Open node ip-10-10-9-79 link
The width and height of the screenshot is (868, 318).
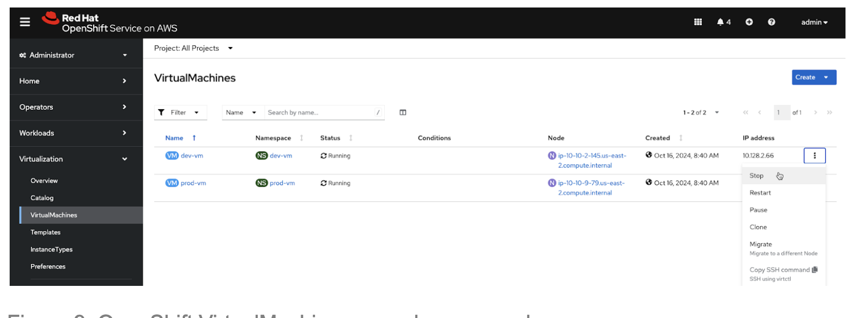(x=591, y=188)
